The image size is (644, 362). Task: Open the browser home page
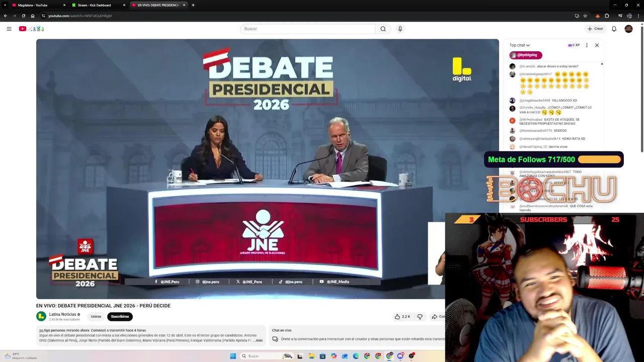[x=33, y=16]
